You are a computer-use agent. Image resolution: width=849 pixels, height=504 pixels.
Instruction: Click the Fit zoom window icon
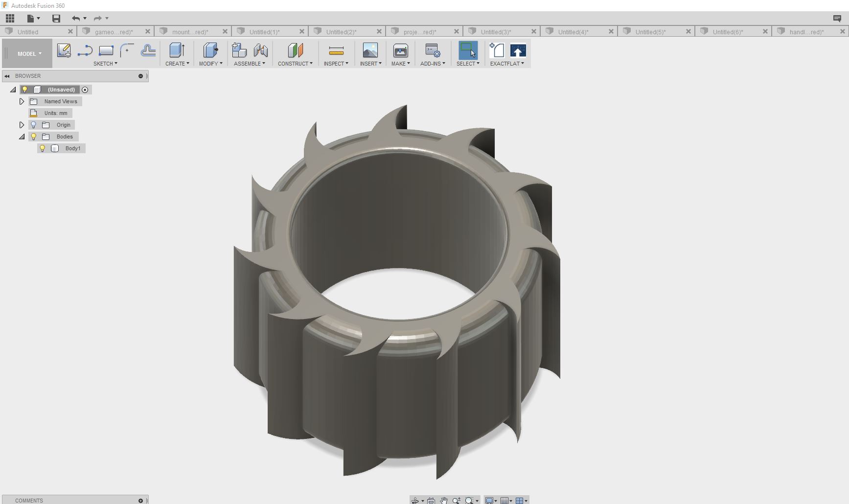(x=469, y=501)
